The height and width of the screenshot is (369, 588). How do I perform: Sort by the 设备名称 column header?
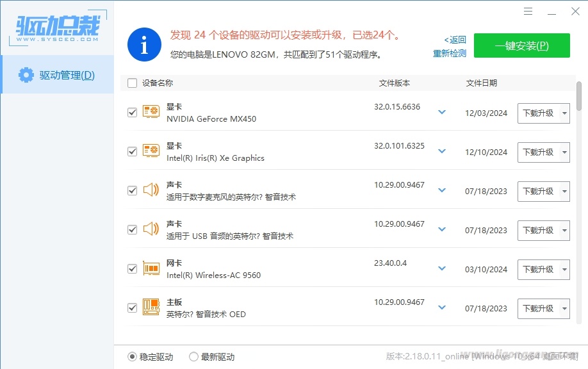[x=158, y=83]
